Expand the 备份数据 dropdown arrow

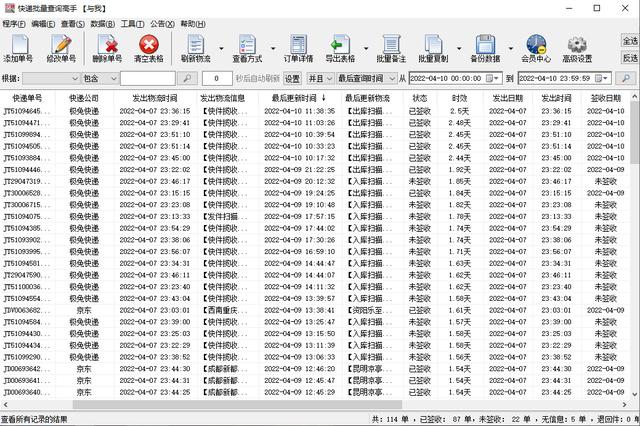tap(511, 49)
